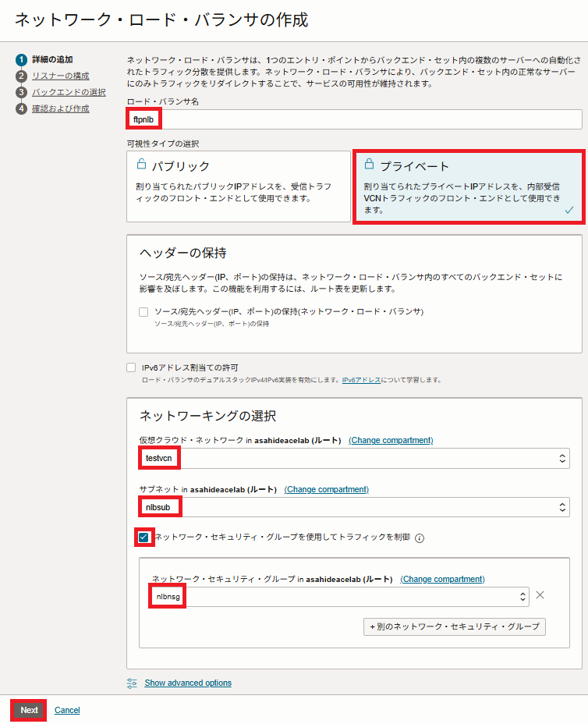Screen dimensions: 588x724
Task: Click the ネットワーキングの選択 heading
Action: point(207,416)
